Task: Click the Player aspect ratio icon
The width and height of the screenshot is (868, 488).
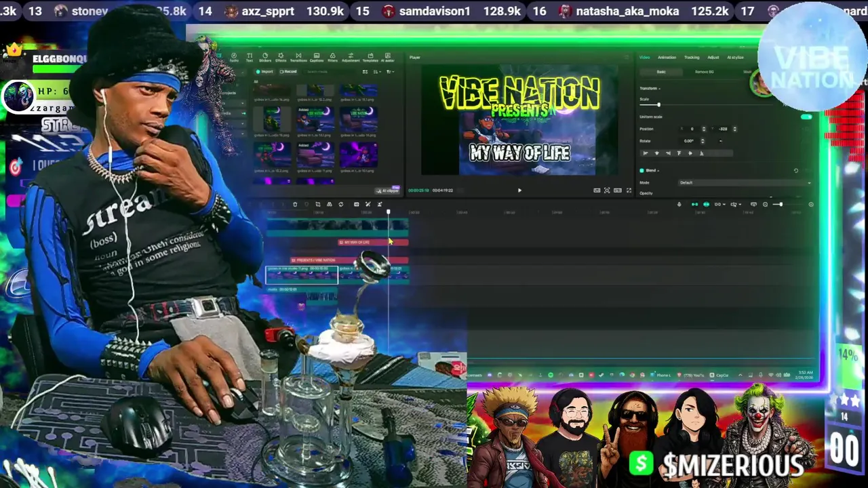Action: coord(618,190)
